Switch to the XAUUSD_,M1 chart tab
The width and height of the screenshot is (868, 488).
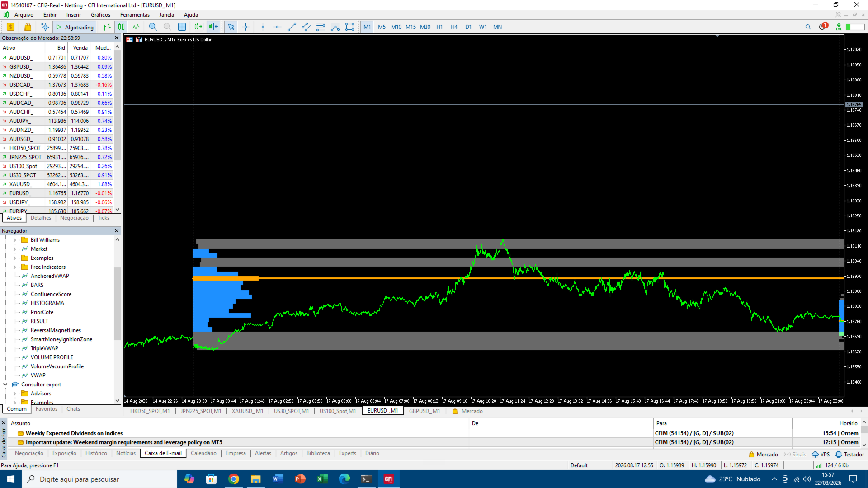(247, 411)
